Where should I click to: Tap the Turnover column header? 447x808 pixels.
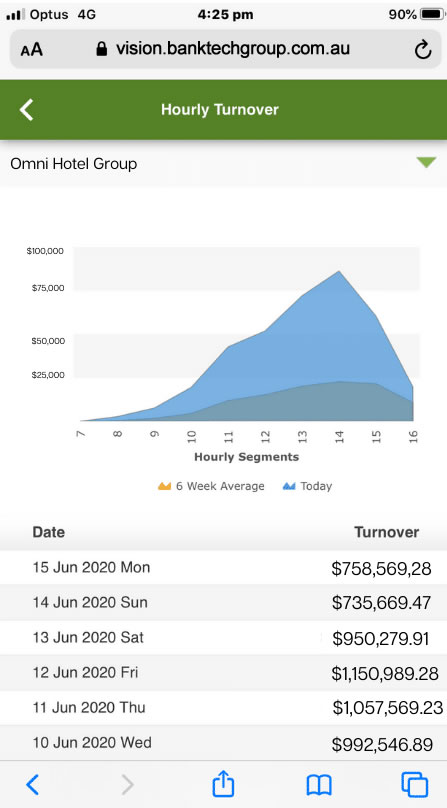(387, 532)
